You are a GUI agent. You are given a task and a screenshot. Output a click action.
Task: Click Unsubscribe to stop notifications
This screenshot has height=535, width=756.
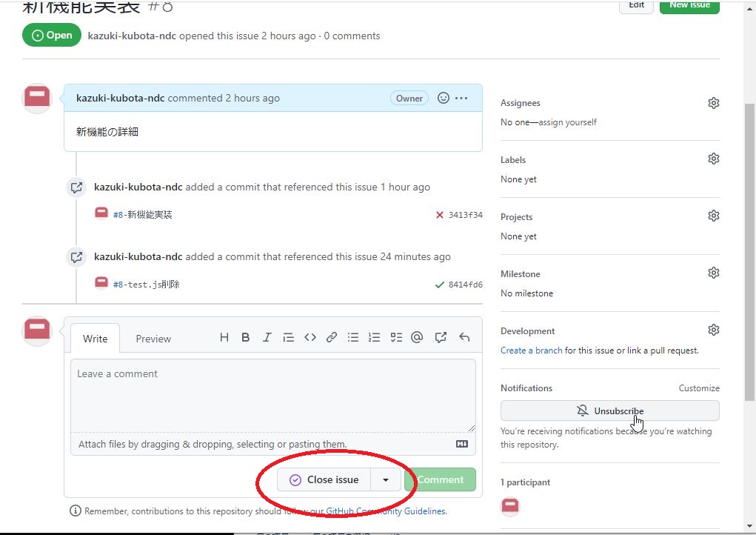[609, 411]
